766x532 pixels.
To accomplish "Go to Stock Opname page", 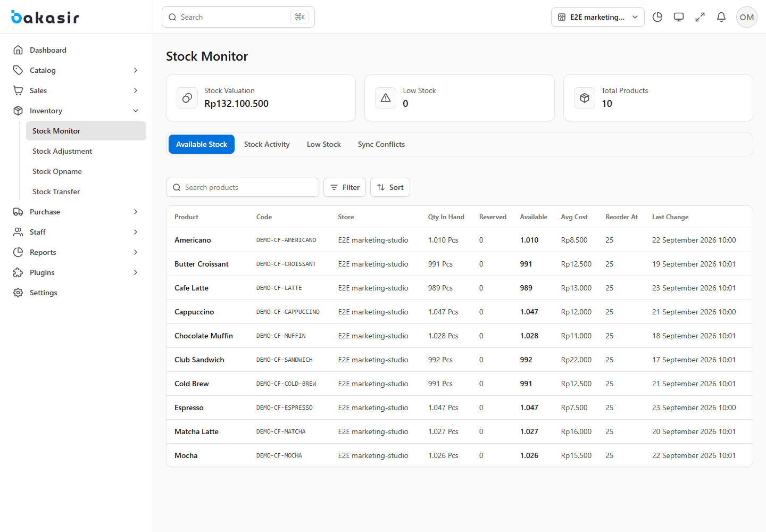I will (x=86, y=171).
